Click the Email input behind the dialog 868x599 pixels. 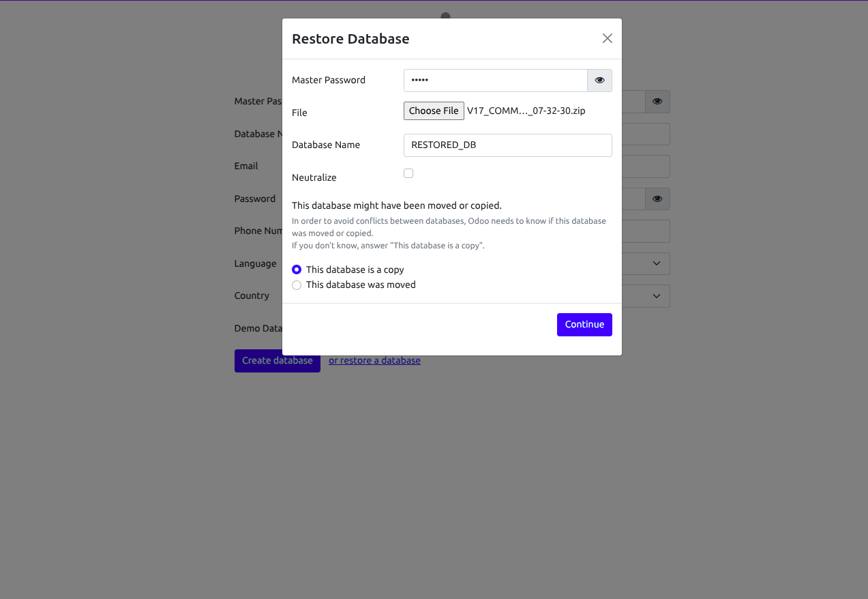click(645, 166)
